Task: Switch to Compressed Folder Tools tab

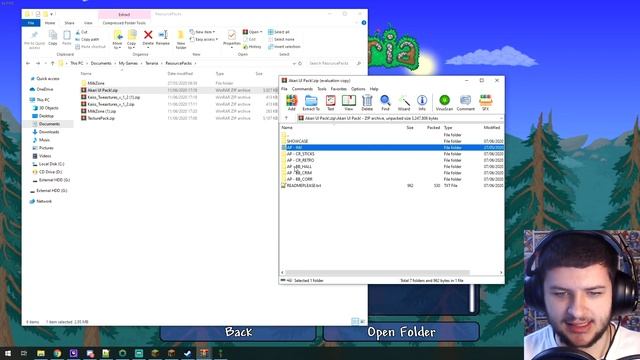Action: pyautogui.click(x=124, y=23)
